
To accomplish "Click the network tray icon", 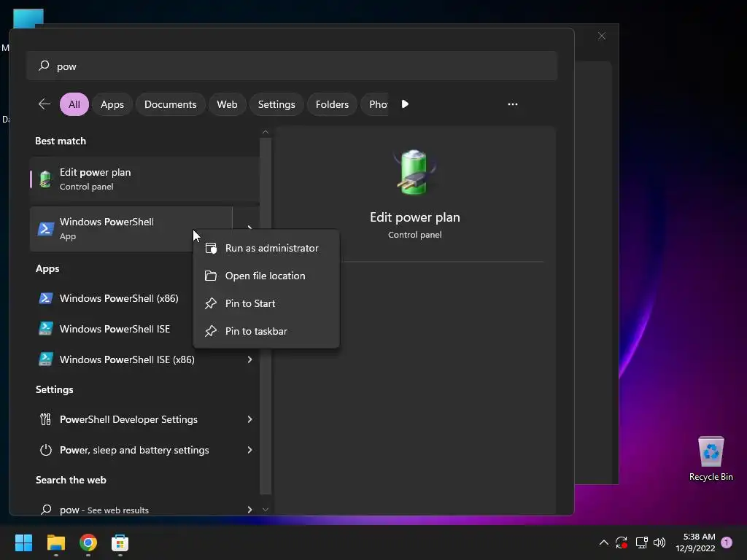I will [x=641, y=542].
